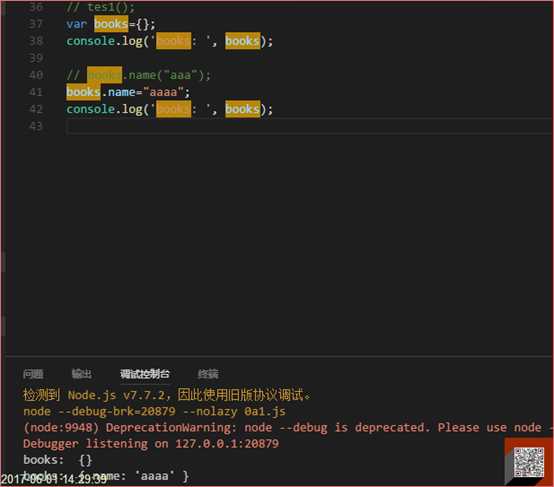Switch to the 问题 panel tab
Viewport: 554px width, 487px height.
coord(33,374)
